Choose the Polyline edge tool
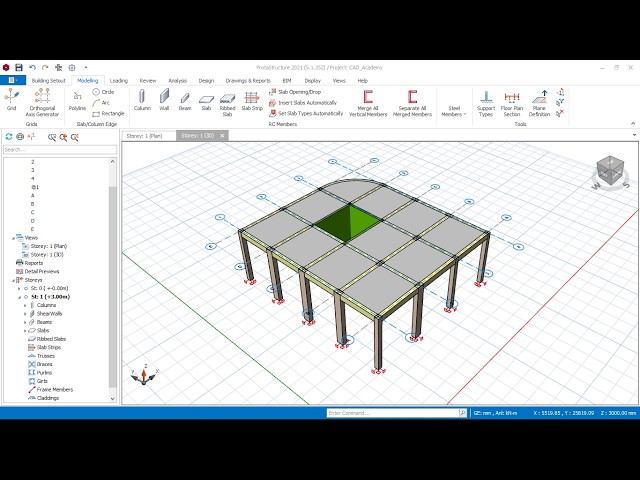640x480 pixels. (x=77, y=101)
